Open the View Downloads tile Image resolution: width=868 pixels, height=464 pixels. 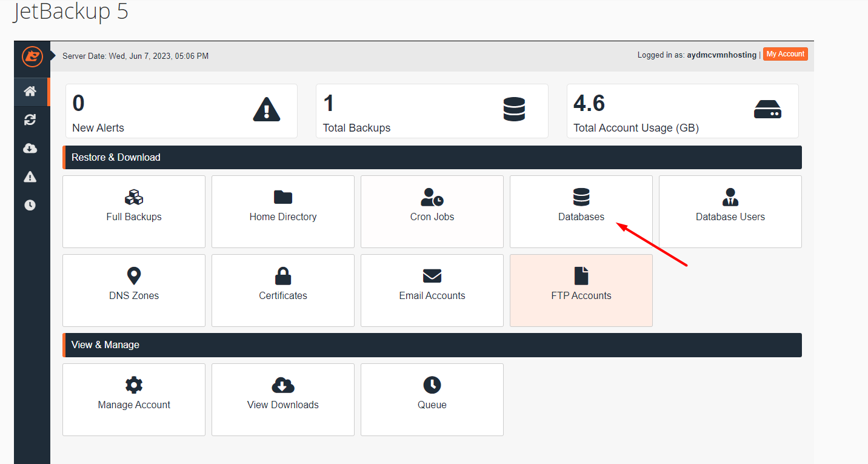(283, 399)
